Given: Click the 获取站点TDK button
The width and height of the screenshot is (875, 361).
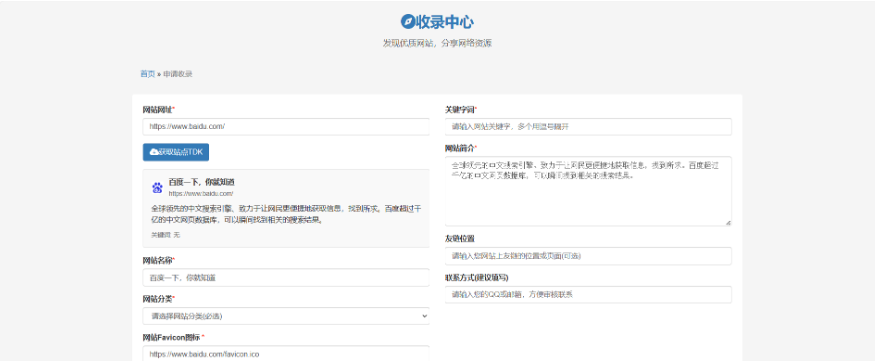Looking at the screenshot, I should [x=176, y=152].
